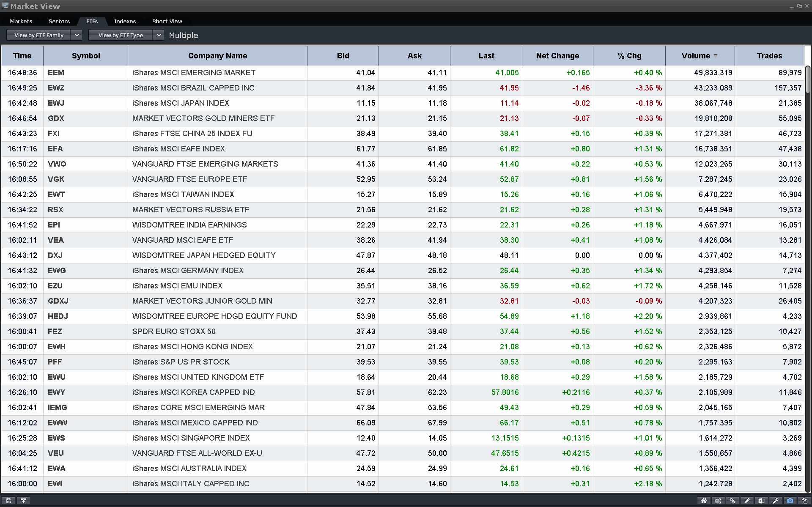This screenshot has width=812, height=507.
Task: Click the floppy disk save icon
Action: (9, 501)
